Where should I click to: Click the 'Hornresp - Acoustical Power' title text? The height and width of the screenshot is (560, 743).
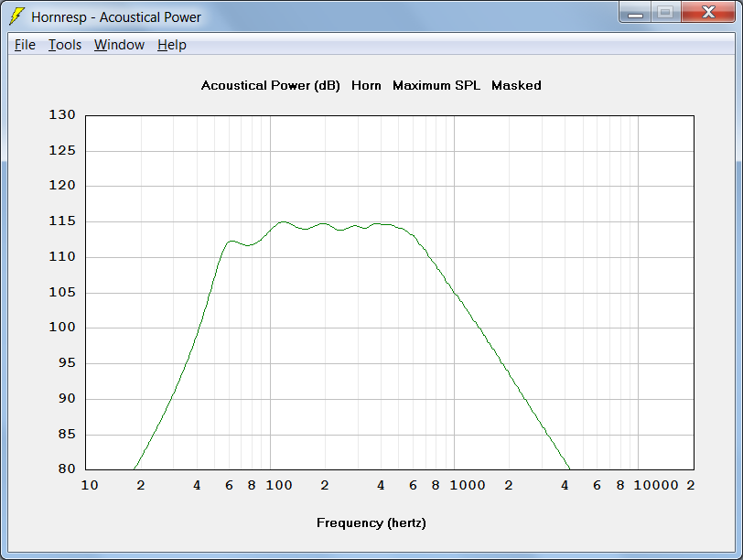[x=116, y=17]
